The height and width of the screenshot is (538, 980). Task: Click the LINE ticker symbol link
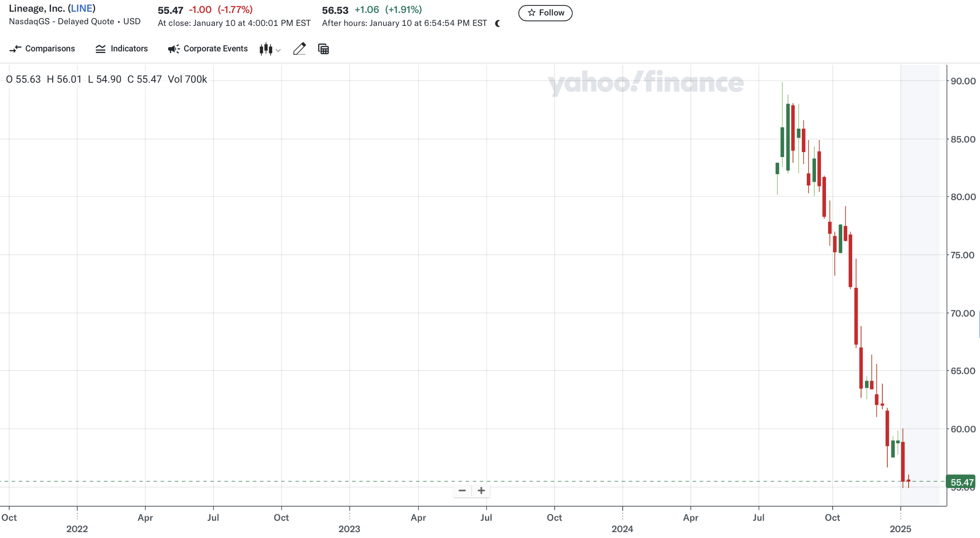(81, 8)
